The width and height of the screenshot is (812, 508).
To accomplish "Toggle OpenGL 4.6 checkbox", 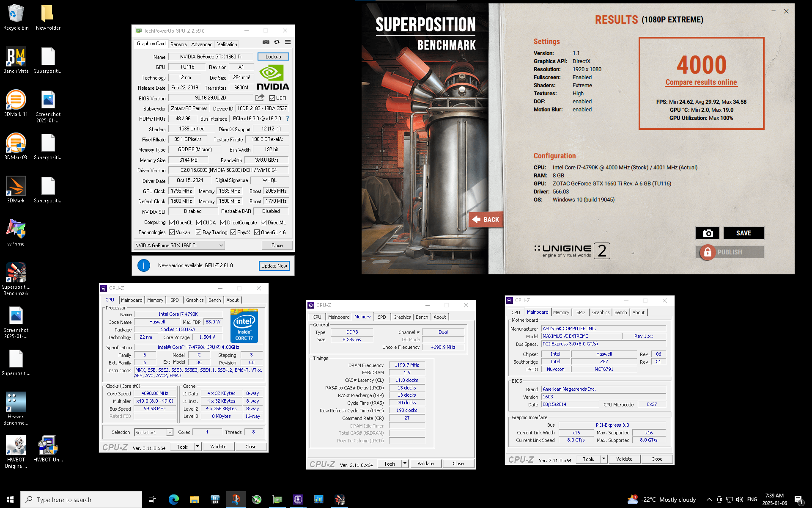I will coord(257,232).
